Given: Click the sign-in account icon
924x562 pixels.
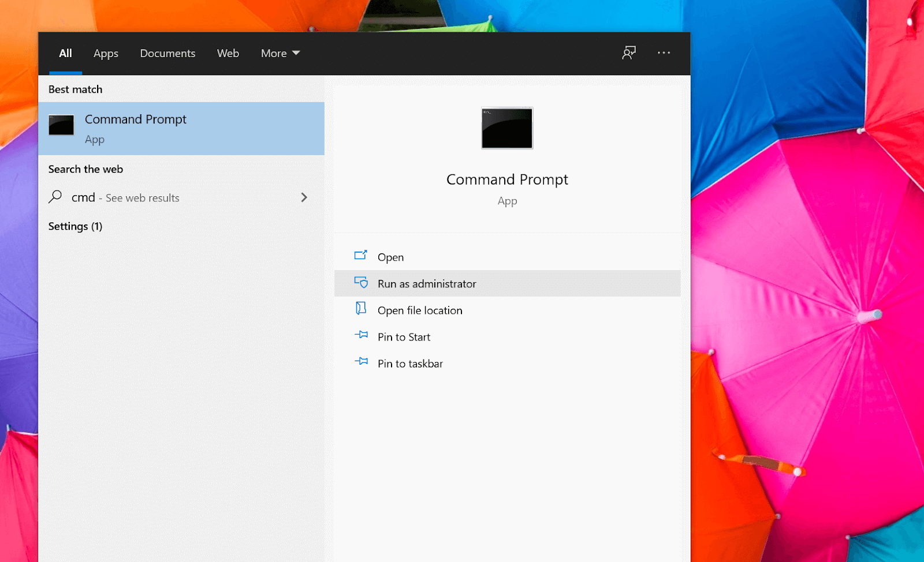Looking at the screenshot, I should 628,53.
